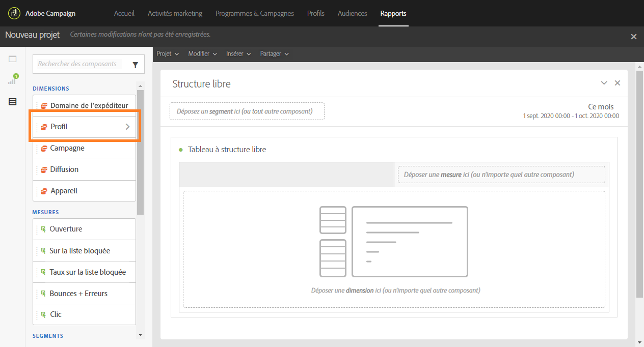Close the Nouveau projet workspace
644x347 pixels.
point(634,37)
